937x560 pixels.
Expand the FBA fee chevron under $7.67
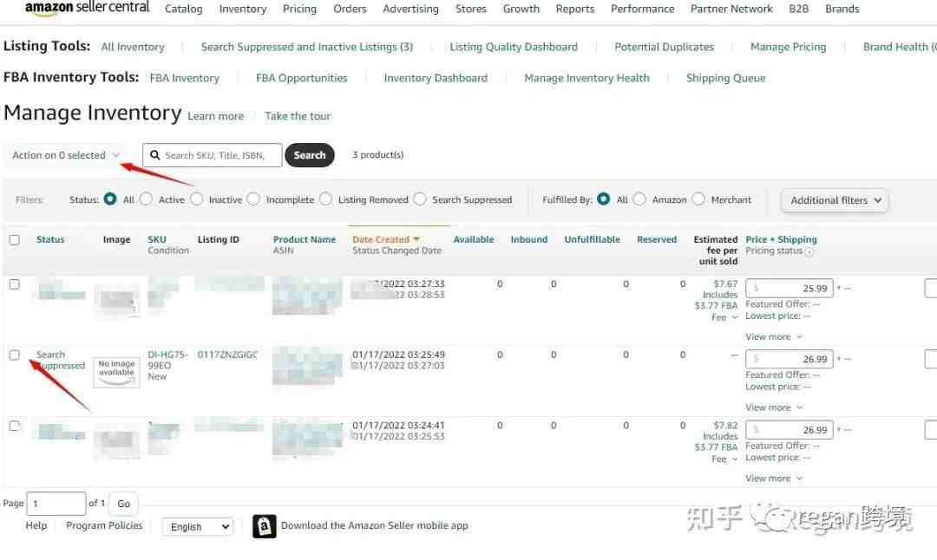(x=735, y=317)
